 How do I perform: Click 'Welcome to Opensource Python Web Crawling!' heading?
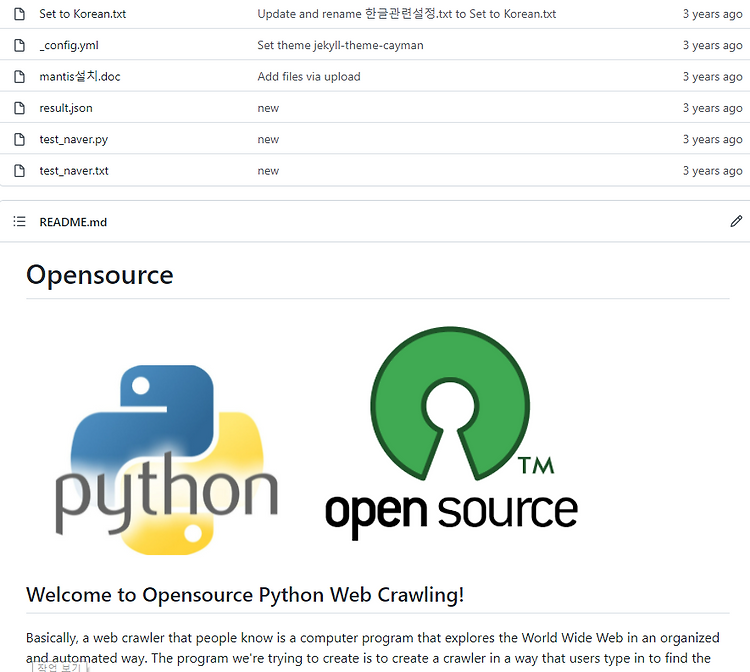coord(245,595)
